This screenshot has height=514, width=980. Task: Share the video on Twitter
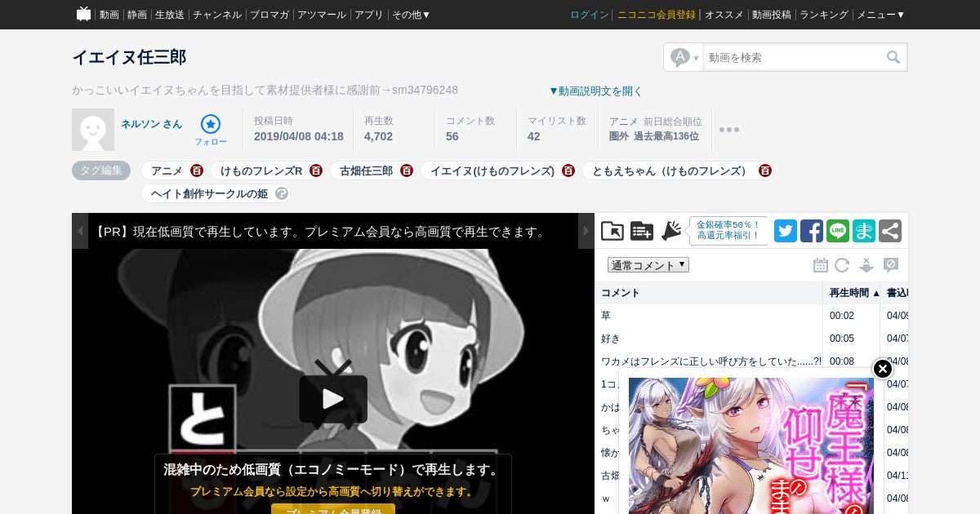point(786,231)
